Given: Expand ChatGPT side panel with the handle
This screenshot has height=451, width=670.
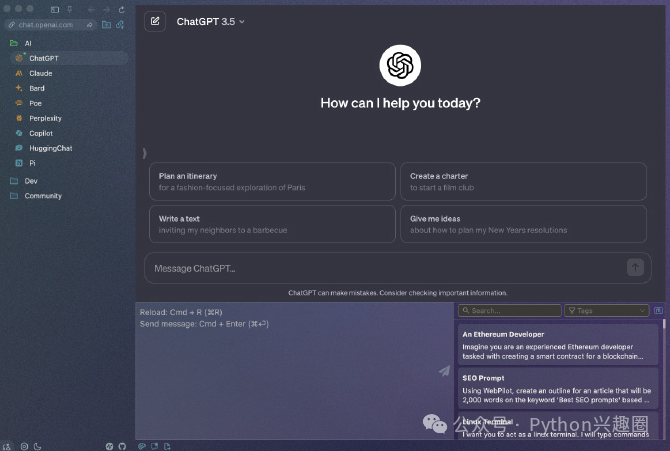Looking at the screenshot, I should click(144, 153).
